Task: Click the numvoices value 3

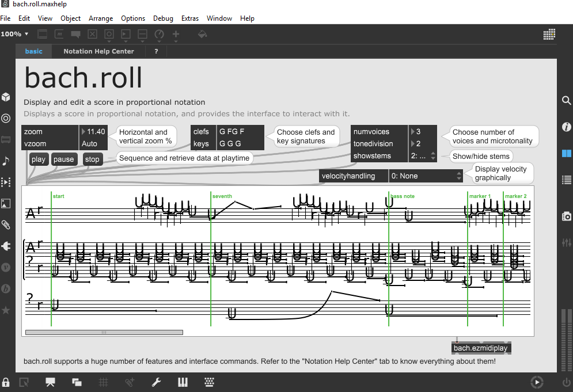Action: (423, 131)
